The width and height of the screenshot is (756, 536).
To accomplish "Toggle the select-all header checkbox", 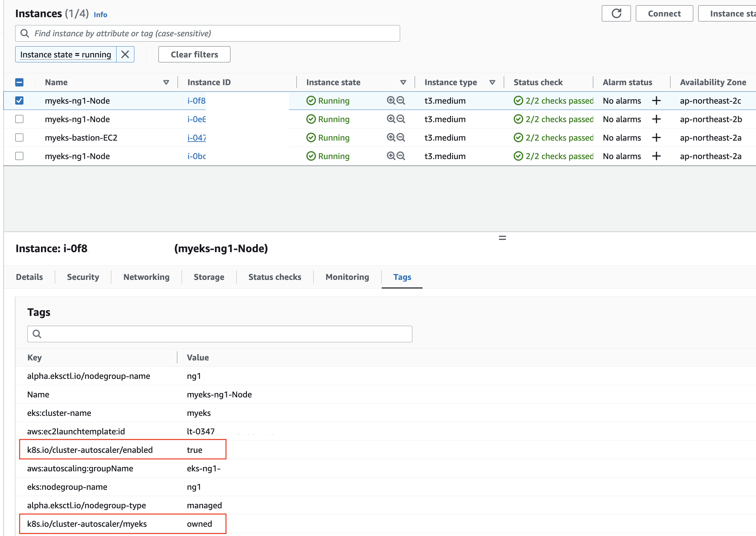I will point(19,82).
